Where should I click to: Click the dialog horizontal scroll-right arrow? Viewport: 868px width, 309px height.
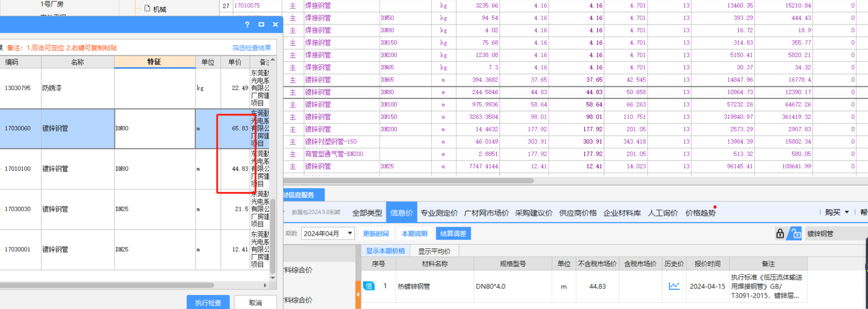265,285
